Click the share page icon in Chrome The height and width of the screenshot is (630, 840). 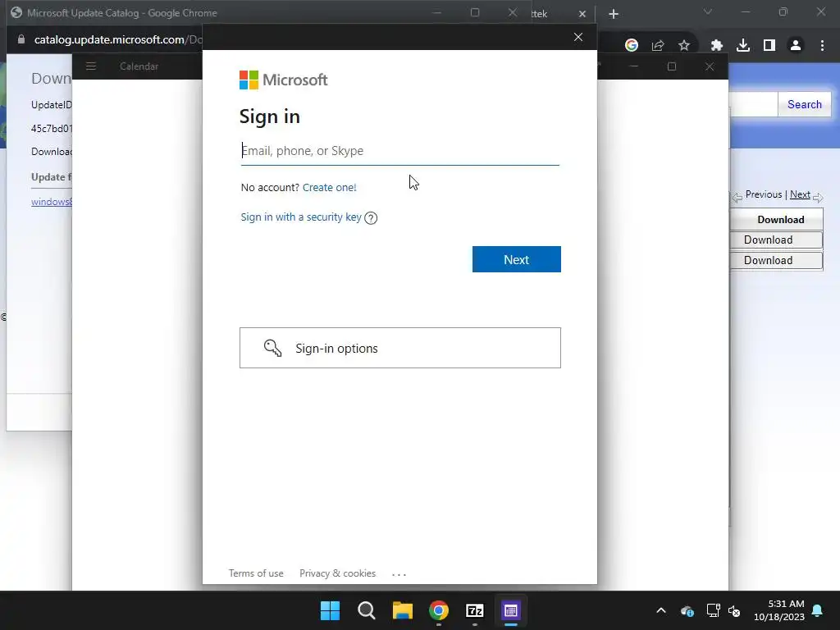point(657,46)
